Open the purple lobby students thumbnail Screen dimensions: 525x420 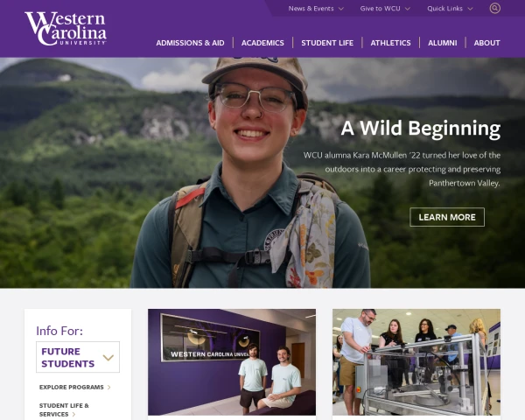click(232, 362)
